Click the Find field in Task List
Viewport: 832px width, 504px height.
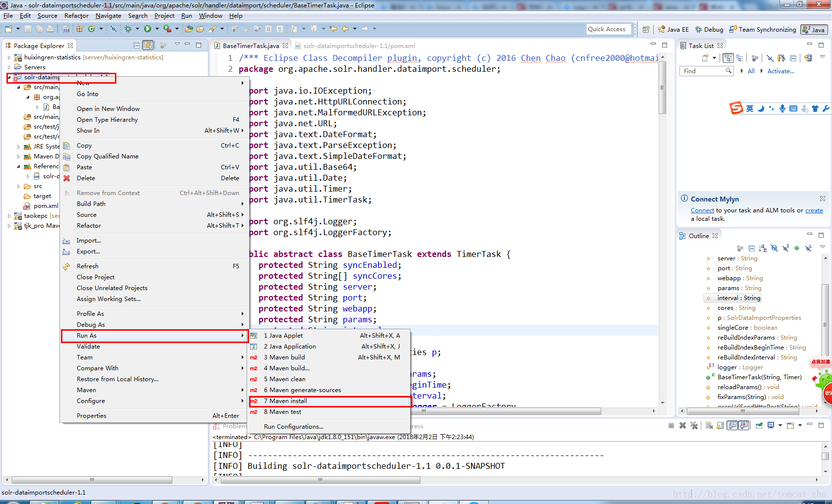pos(706,71)
